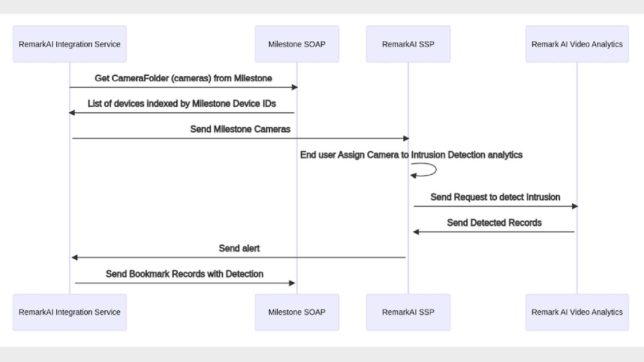Click the RemarkAI Integration Service icon
The width and height of the screenshot is (644, 362).
70,44
